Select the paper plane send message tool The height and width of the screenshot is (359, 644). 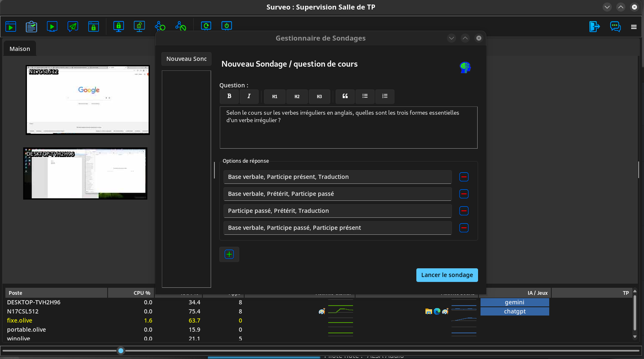[x=73, y=26]
